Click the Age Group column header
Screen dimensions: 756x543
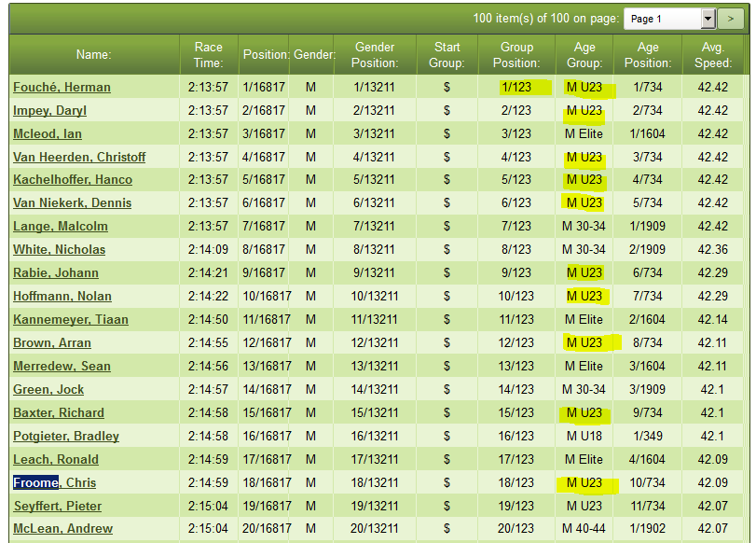pos(584,55)
